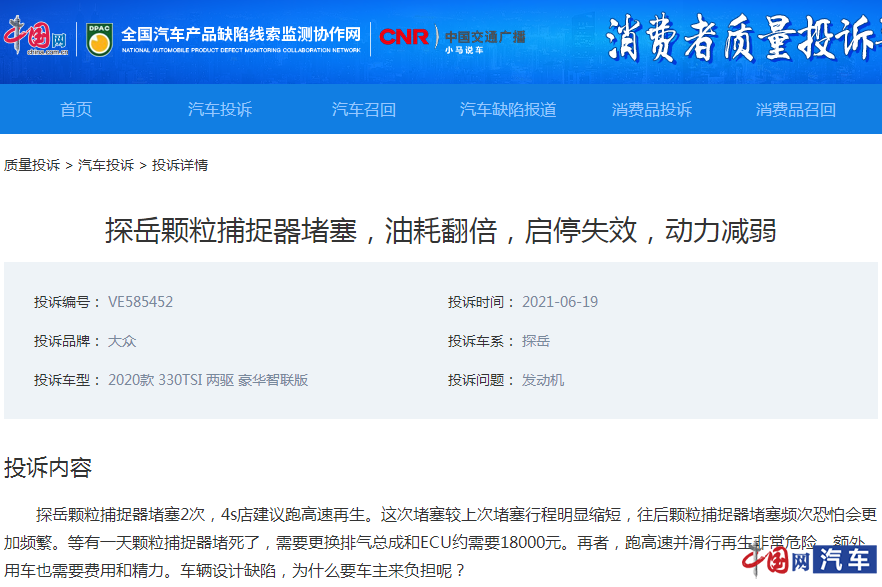Click the red CNR logo
Image resolution: width=882 pixels, height=587 pixels.
(404, 38)
